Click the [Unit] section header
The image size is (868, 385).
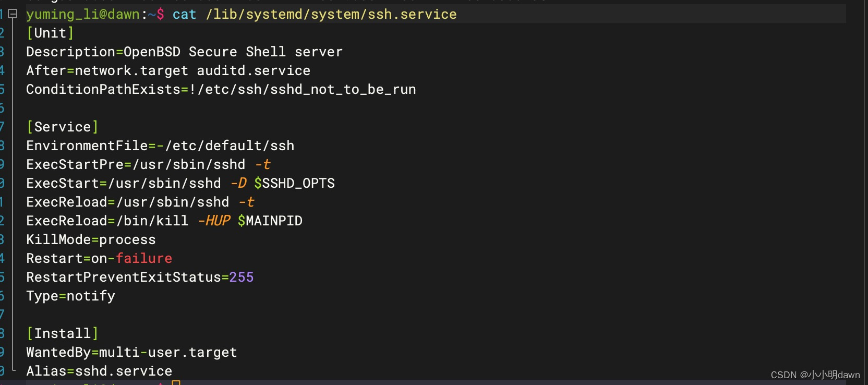pos(50,33)
